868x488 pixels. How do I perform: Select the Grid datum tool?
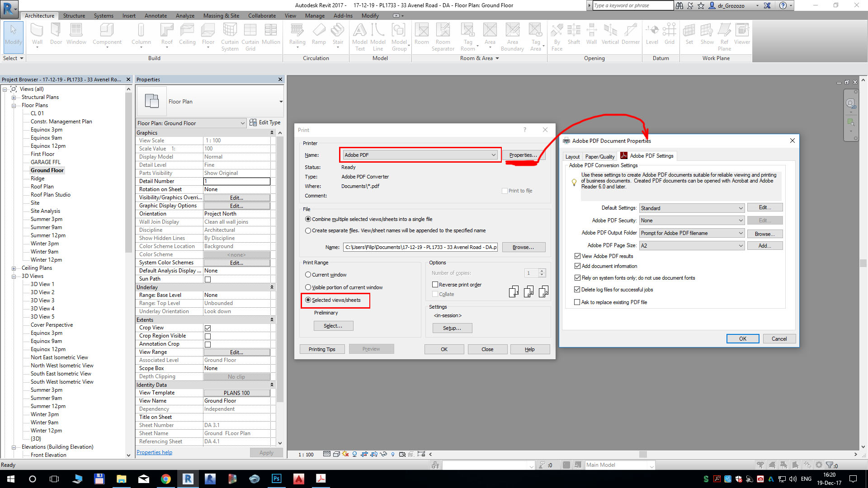[x=670, y=34]
